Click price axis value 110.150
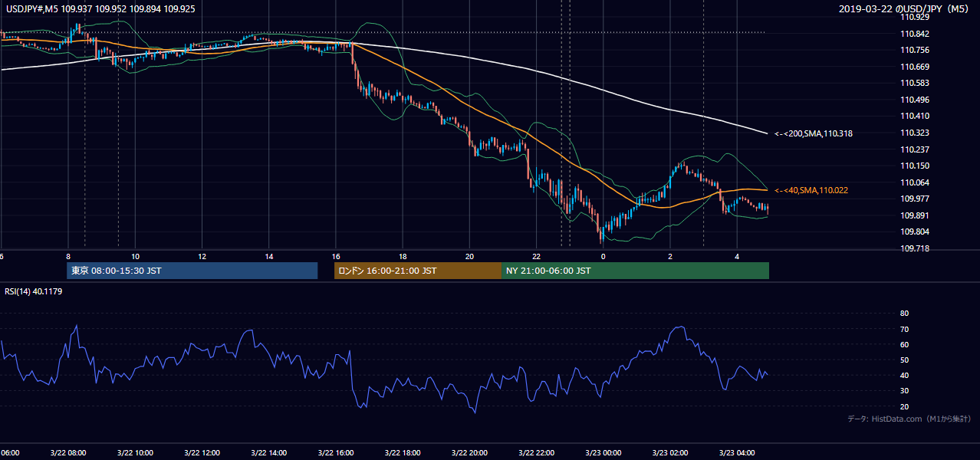The image size is (980, 460). [914, 166]
